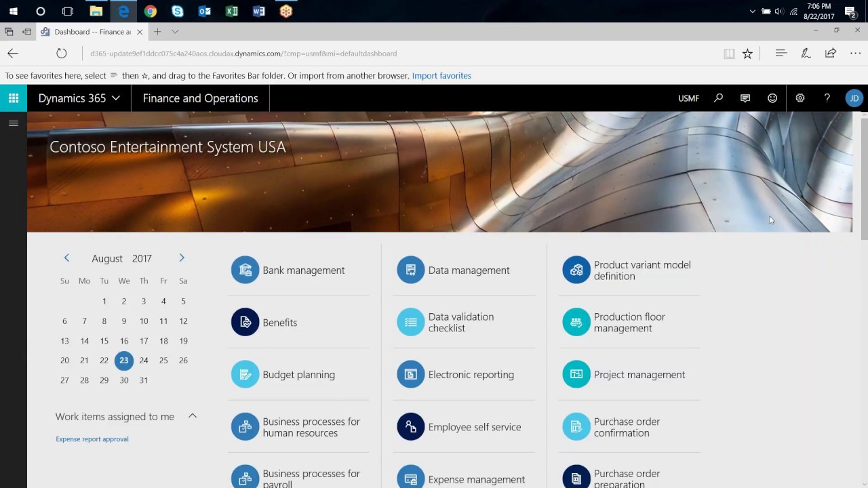Open Product variant model definition icon
The image size is (868, 488).
point(576,270)
